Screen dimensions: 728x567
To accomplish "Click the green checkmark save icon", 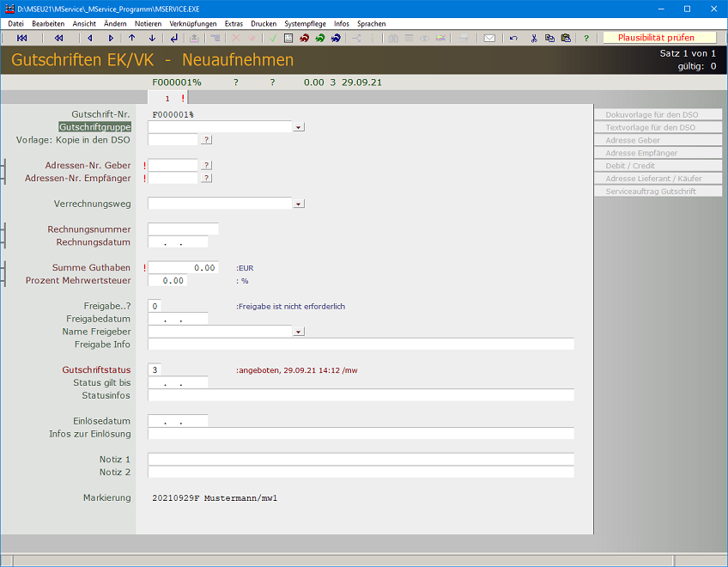I will point(272,38).
